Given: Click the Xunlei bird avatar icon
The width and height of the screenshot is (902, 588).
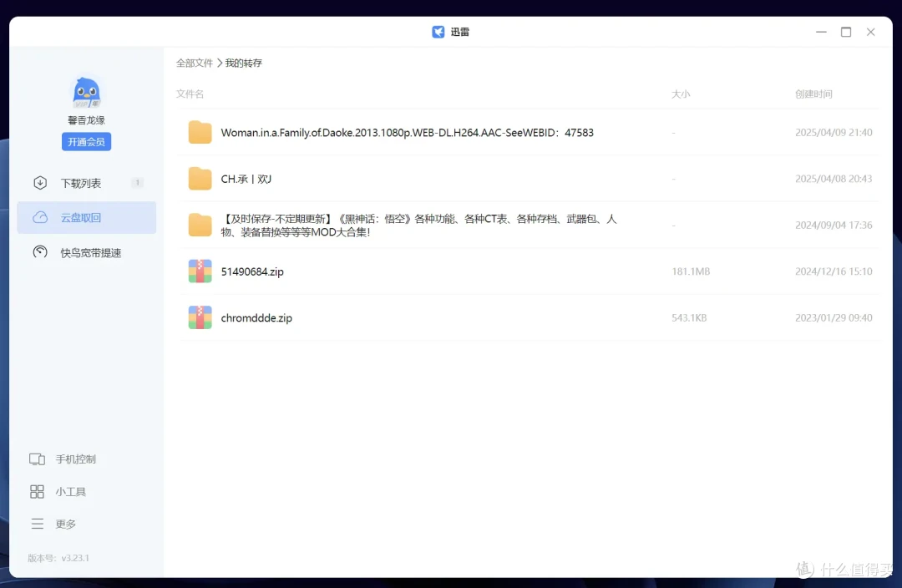Looking at the screenshot, I should (86, 92).
